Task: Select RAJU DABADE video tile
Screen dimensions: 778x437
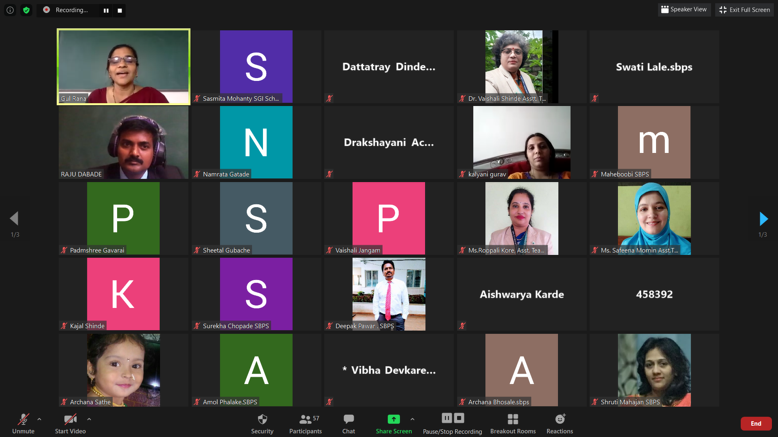Action: [124, 142]
